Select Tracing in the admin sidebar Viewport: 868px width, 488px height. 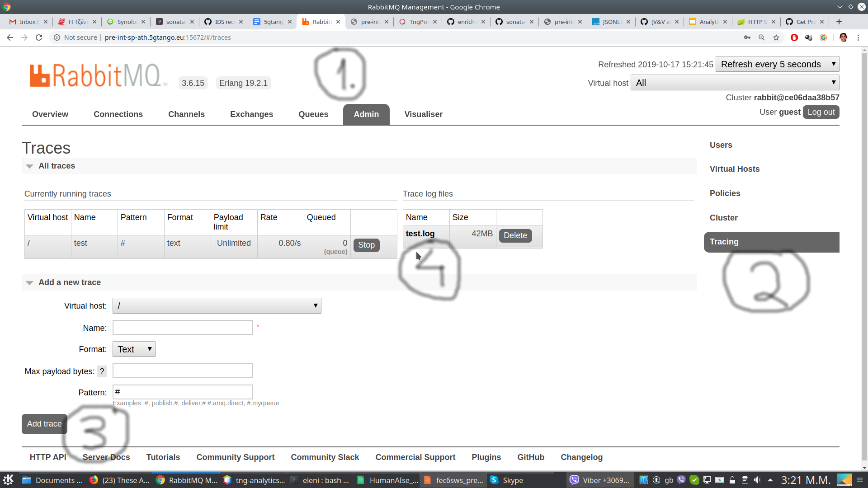coord(771,242)
